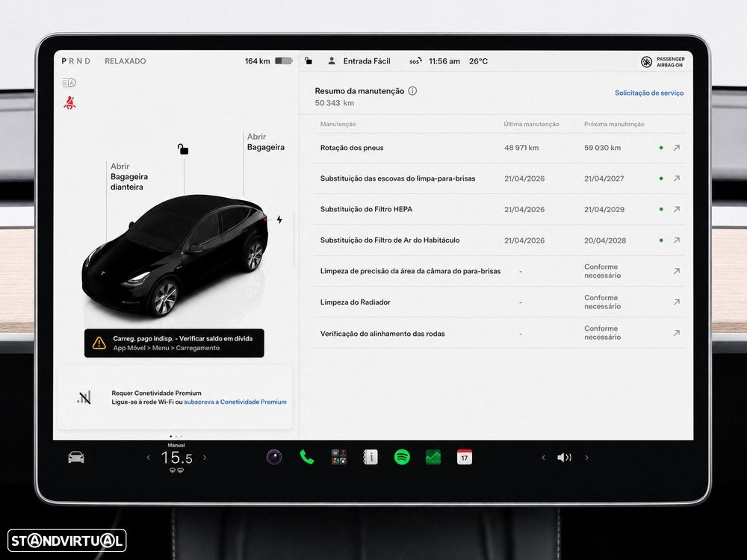Tap the black Model Y car image
The height and width of the screenshot is (560, 747).
coord(175,255)
